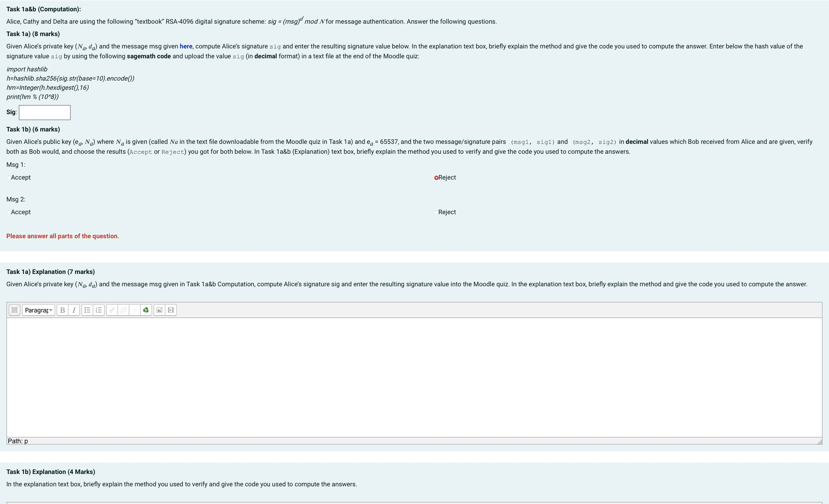Click the 'Path: p' editor status bar

point(18,441)
